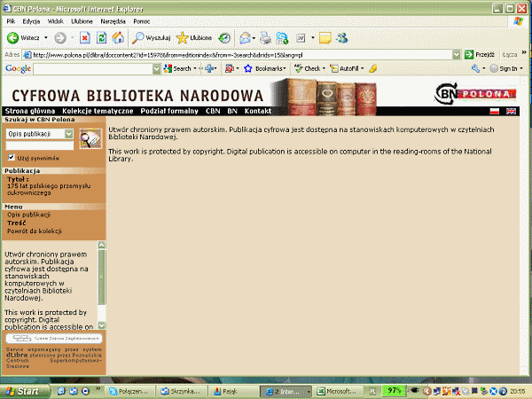Go to Strona główna
Screen dimensions: 532x399
click(30, 111)
